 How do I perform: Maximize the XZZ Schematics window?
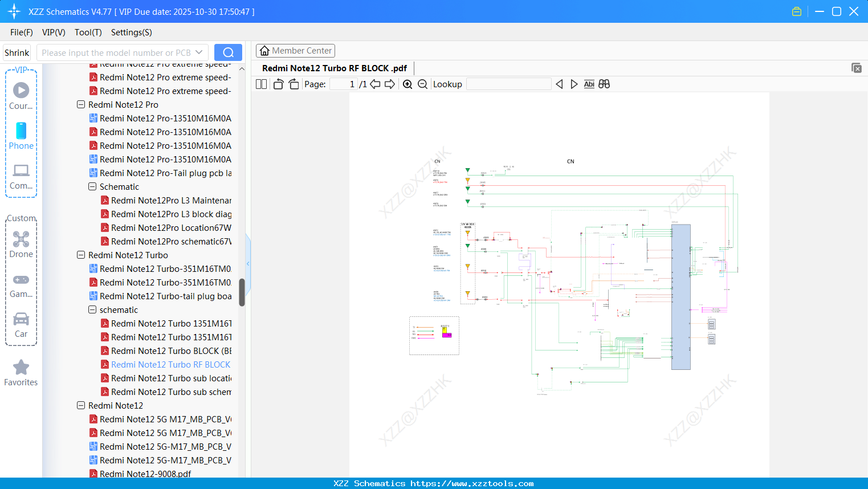pyautogui.click(x=837, y=11)
